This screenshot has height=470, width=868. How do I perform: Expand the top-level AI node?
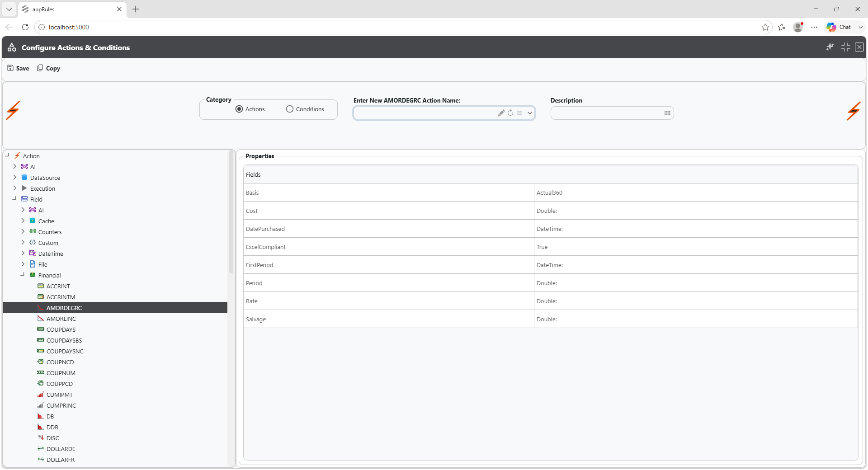pyautogui.click(x=15, y=166)
